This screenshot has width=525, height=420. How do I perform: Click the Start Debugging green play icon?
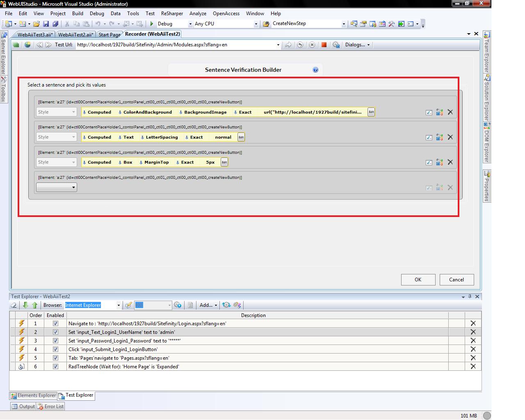point(152,24)
